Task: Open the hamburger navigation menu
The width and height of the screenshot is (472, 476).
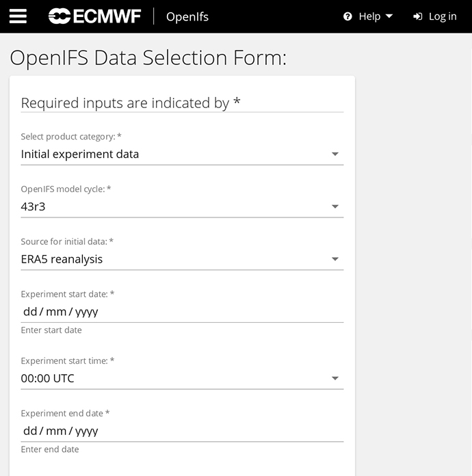Action: coord(18,16)
